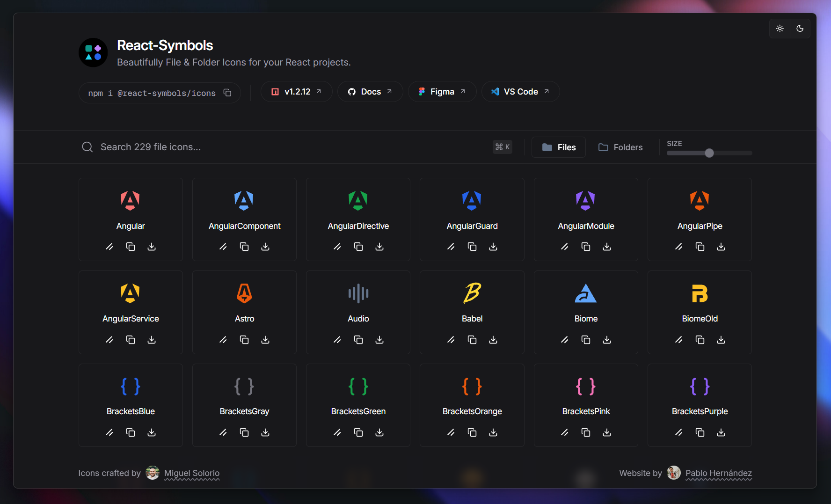This screenshot has height=504, width=831.
Task: Download the Astro icon
Action: (x=265, y=340)
